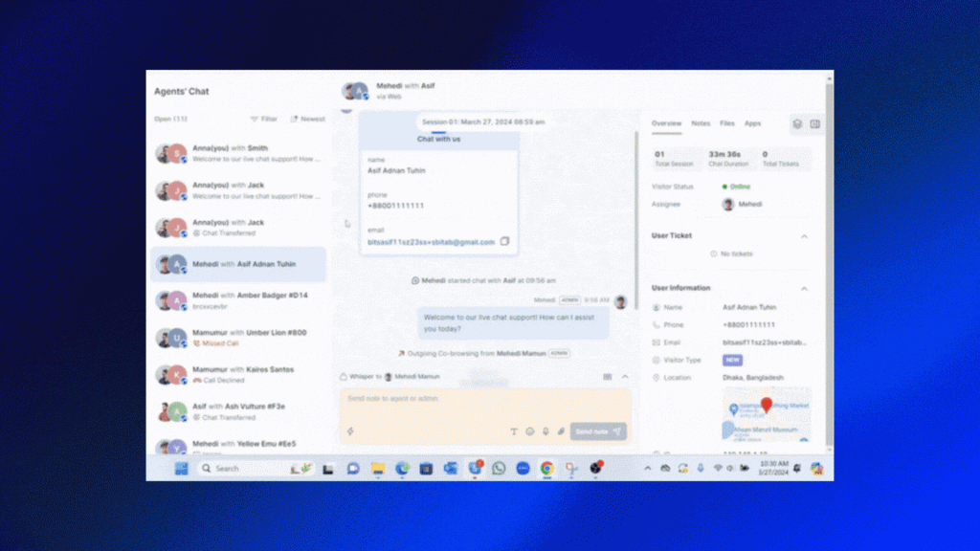This screenshot has height=551, width=980.
Task: Click the microphone voice message icon
Action: pyautogui.click(x=546, y=431)
